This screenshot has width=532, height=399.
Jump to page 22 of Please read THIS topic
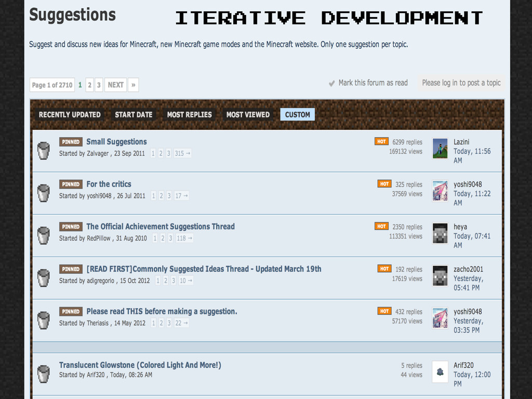[181, 323]
